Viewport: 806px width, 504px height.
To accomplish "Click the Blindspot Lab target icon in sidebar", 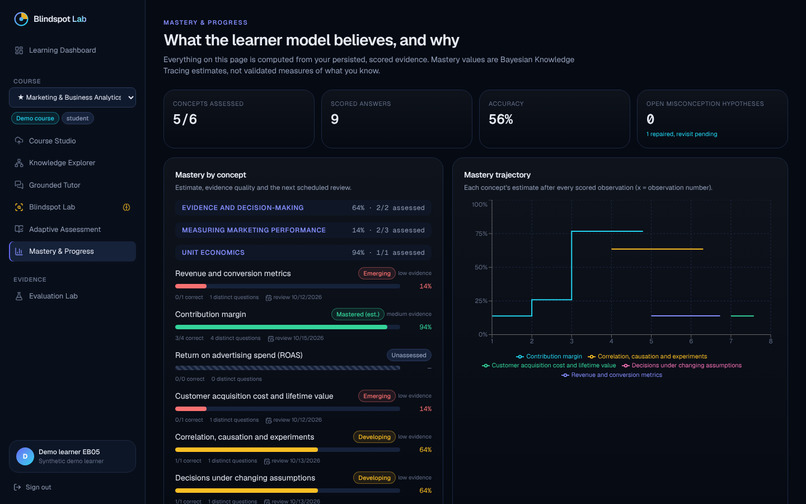I will [19, 207].
